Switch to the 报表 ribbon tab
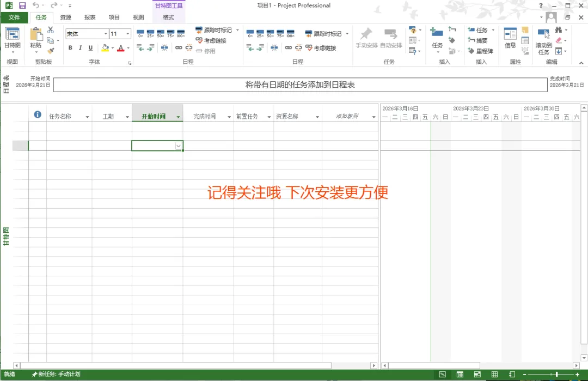 click(90, 17)
